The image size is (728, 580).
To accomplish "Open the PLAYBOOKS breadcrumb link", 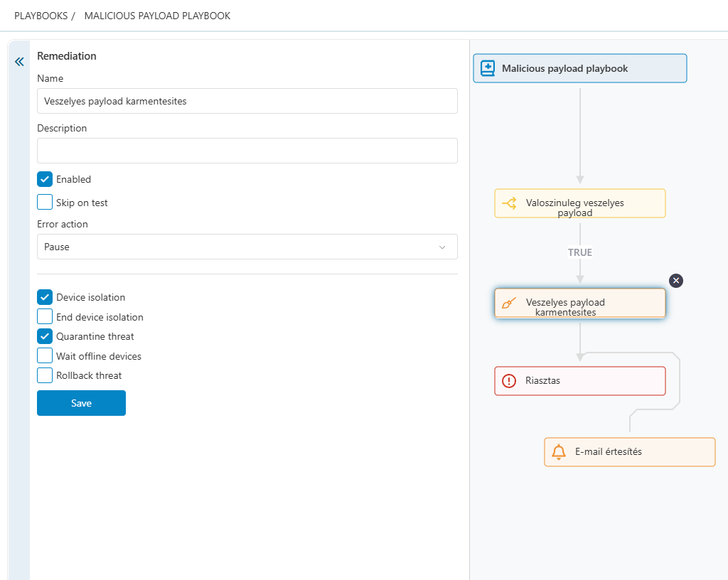I will [x=39, y=15].
